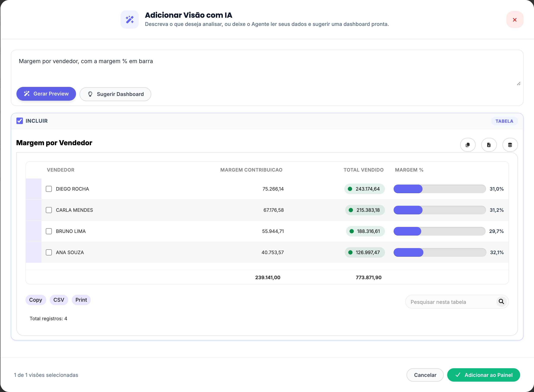Sort by MARGEM CONTRIBUICAO column header
The image size is (534, 392).
pos(251,170)
